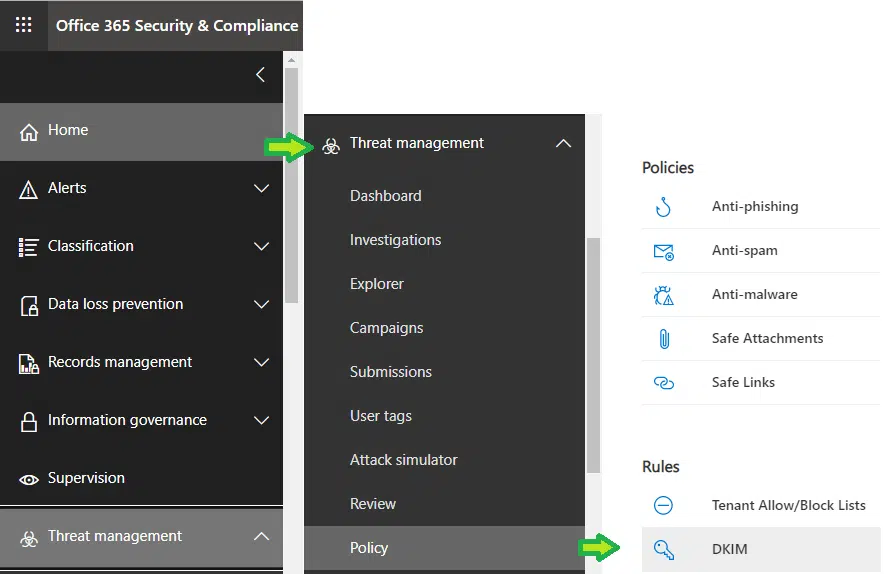This screenshot has height=574, width=884.
Task: Expand Data loss prevention chevron
Action: [261, 304]
